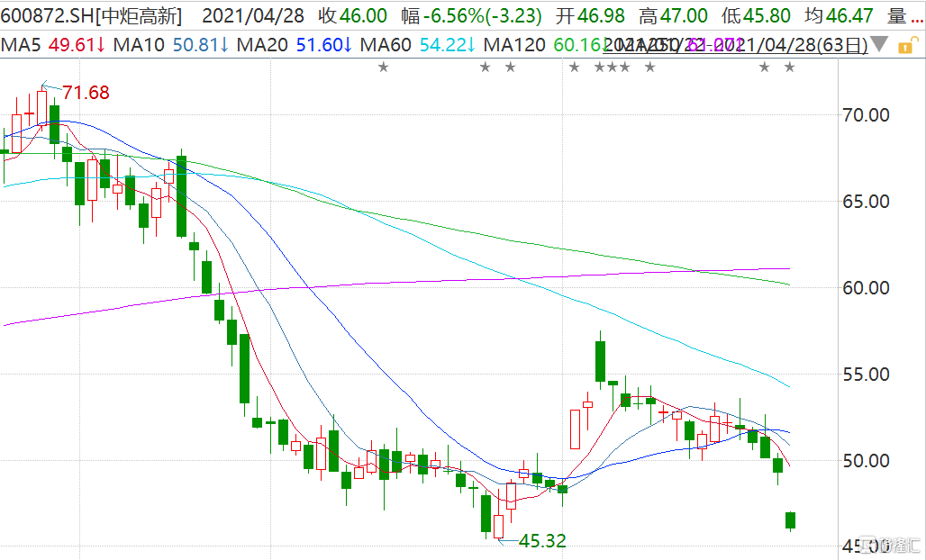Select the average price 均 46.47
The image size is (926, 560).
[x=839, y=16]
